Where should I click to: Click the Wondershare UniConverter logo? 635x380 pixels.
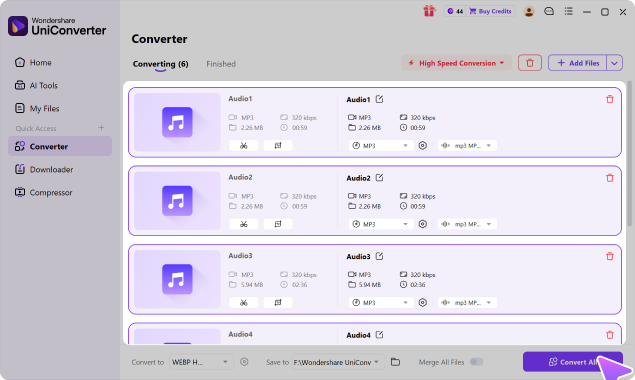[x=57, y=26]
